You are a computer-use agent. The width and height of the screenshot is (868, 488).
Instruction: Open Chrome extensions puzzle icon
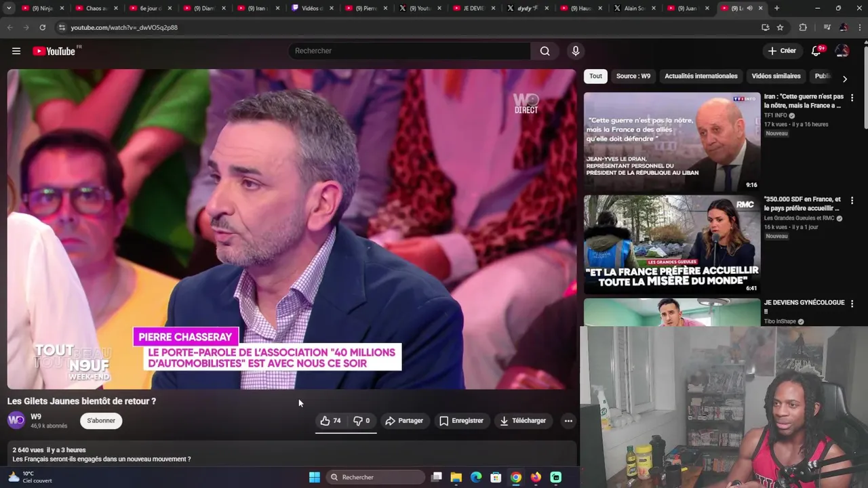click(803, 27)
